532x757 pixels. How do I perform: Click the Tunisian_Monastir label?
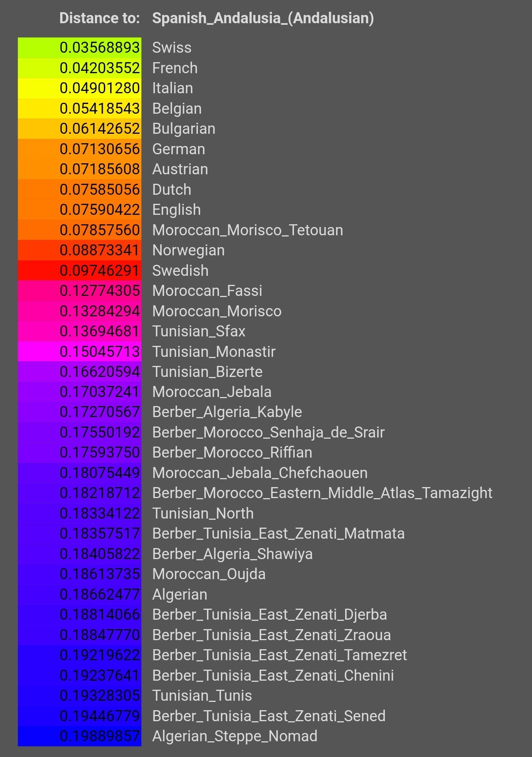coord(214,352)
